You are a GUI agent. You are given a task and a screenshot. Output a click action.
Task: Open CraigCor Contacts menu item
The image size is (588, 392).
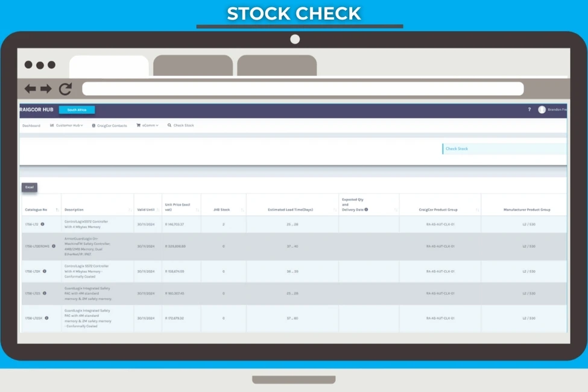point(112,125)
